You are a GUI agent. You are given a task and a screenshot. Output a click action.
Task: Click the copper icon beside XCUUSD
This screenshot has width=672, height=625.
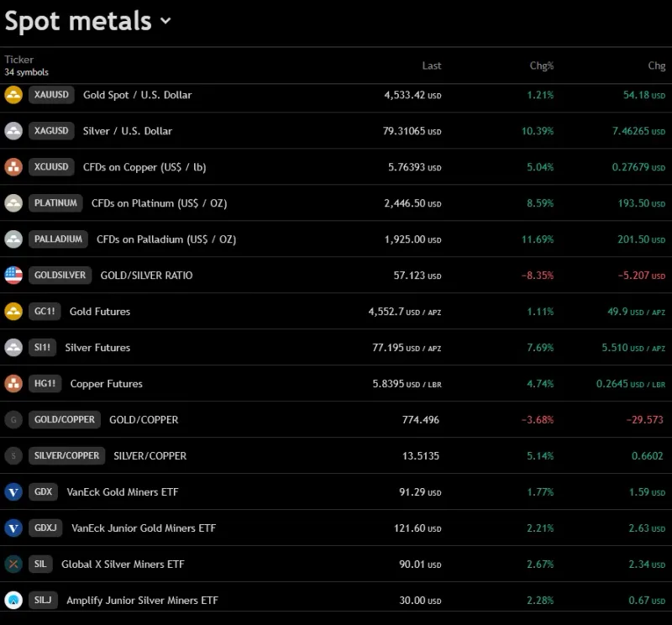pyautogui.click(x=13, y=167)
